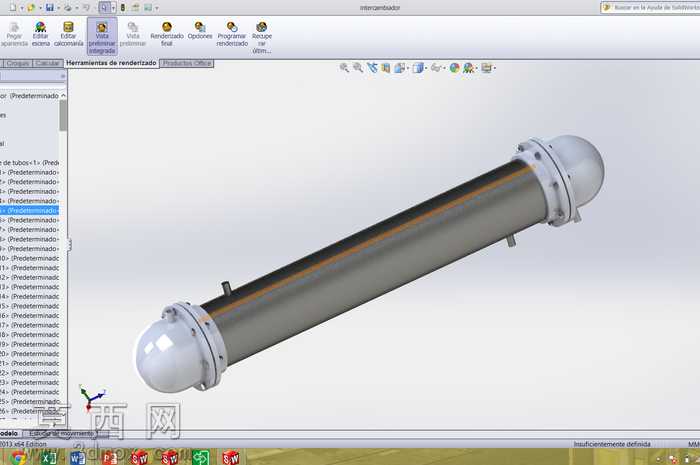Click the SolidWorks help search field
Screen dimensions: 700x465
(x=652, y=8)
